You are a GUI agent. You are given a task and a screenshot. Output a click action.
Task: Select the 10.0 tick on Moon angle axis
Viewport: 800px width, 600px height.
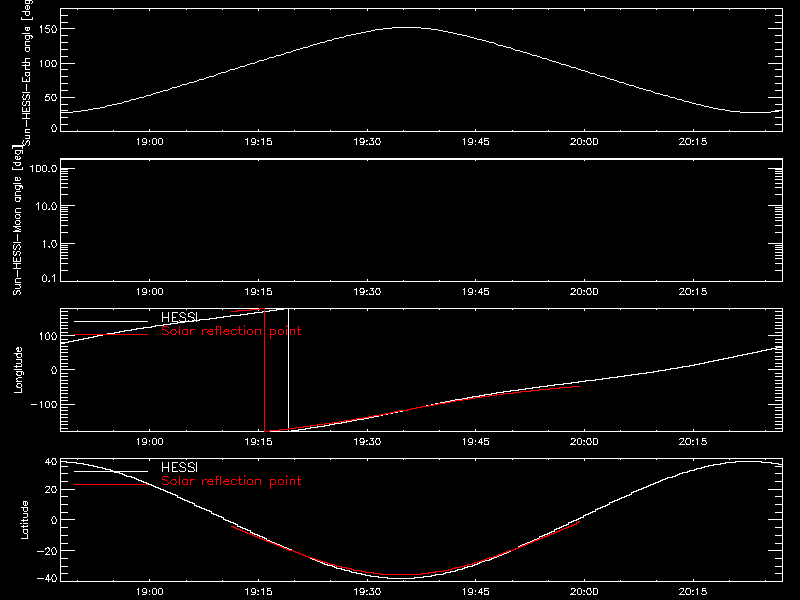point(46,206)
